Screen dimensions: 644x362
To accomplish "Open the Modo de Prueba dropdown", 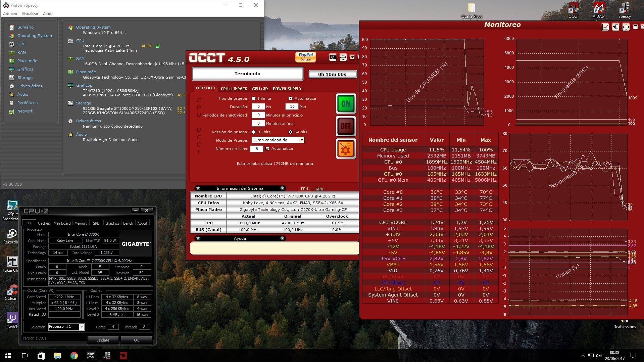I will 278,140.
